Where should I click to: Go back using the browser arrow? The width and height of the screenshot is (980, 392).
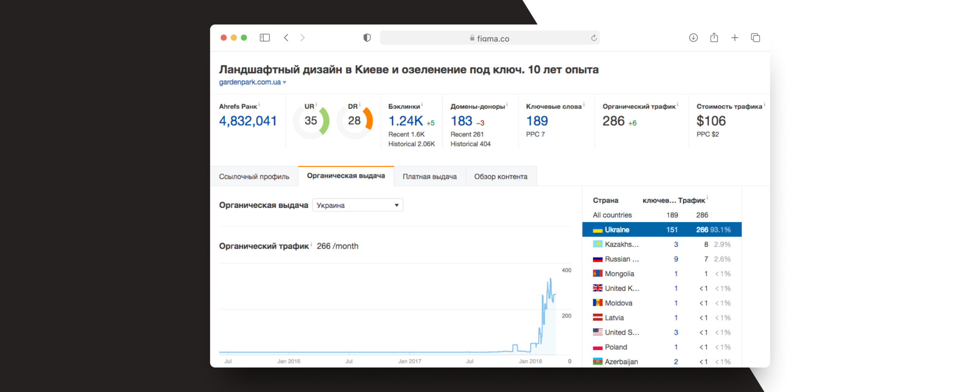pyautogui.click(x=286, y=38)
